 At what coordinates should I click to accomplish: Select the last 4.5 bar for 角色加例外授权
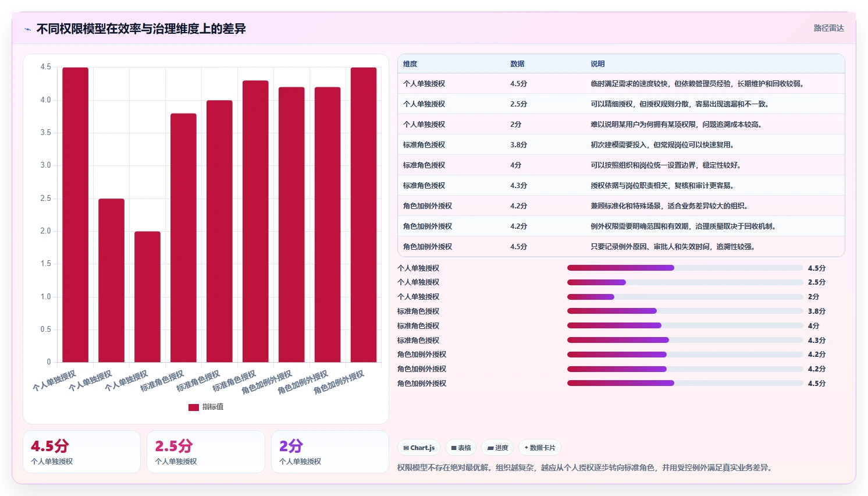[364, 215]
